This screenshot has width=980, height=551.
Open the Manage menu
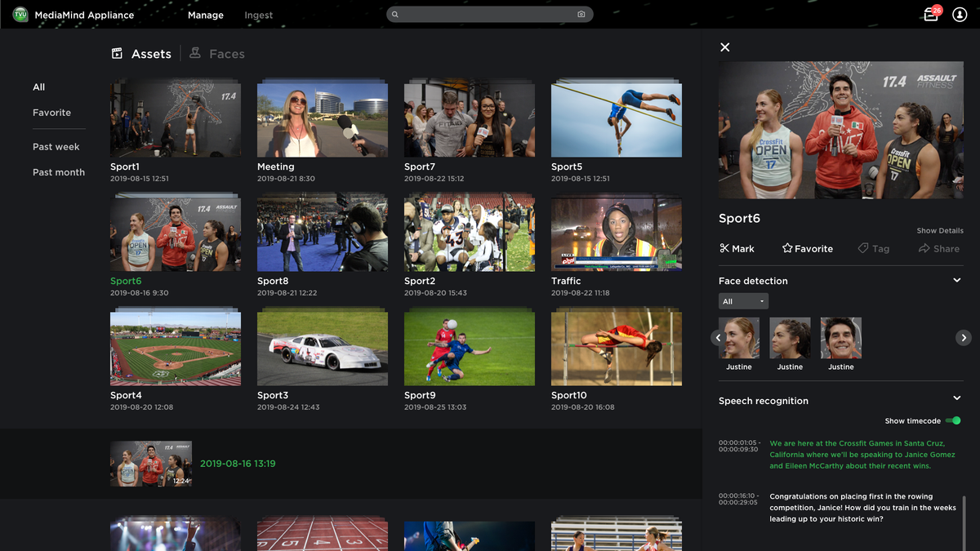coord(205,15)
